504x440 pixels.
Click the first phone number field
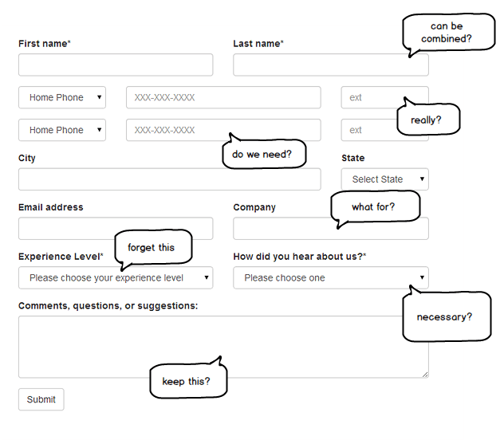click(223, 97)
